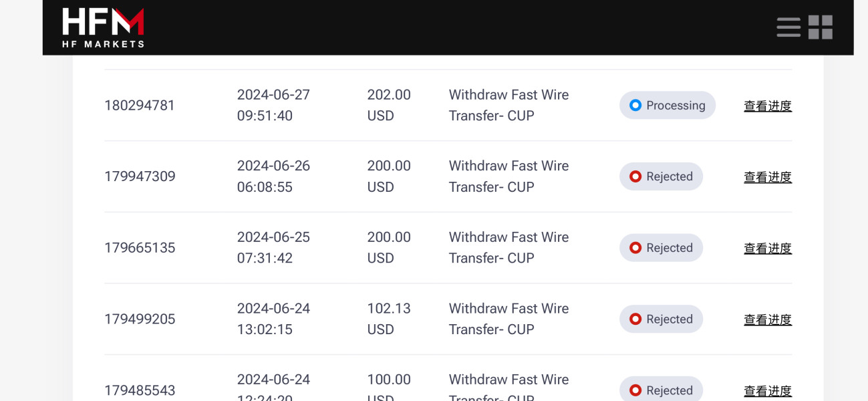Viewport: 868px width, 401px height.
Task: Select transaction ID 179947309
Action: pos(140,176)
